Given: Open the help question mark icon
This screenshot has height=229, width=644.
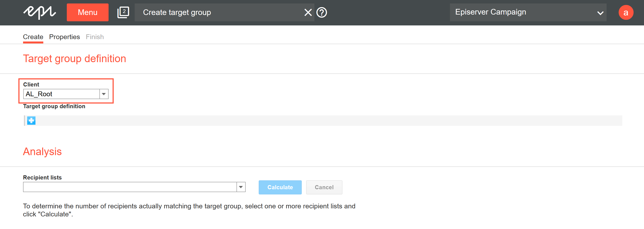Looking at the screenshot, I should pyautogui.click(x=322, y=12).
